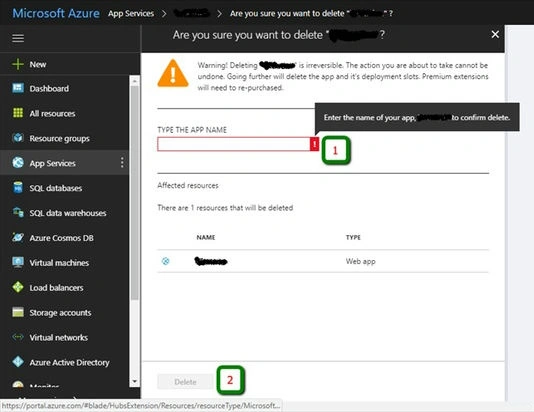Select the Load balancers diamond icon
Viewport: 534px width, 412px height.
point(18,287)
